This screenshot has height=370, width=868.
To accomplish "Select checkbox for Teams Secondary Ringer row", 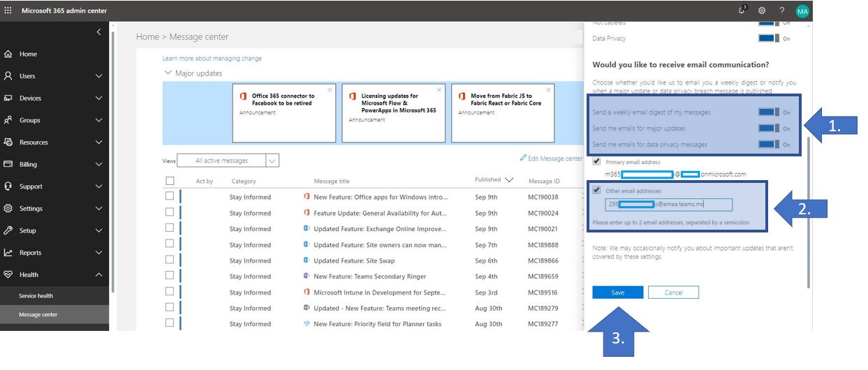I will tap(170, 276).
